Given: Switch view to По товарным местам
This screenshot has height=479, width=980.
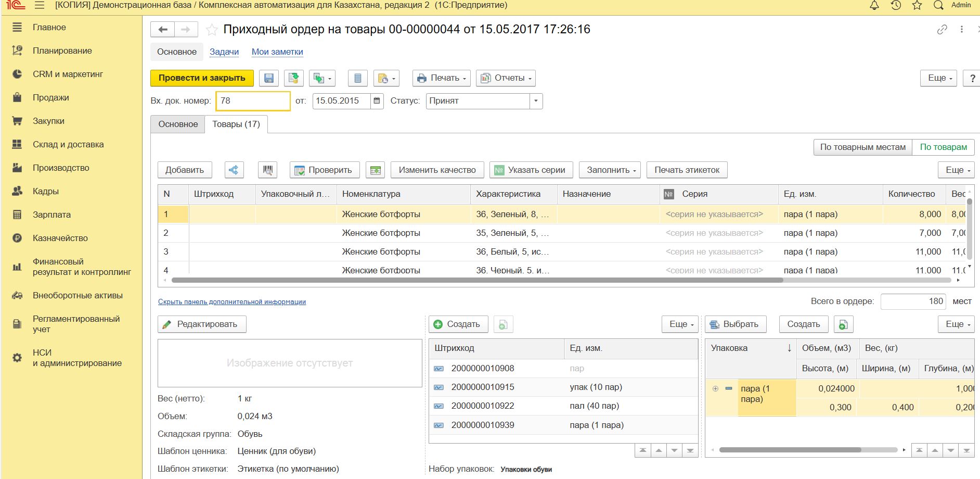Looking at the screenshot, I should (x=862, y=147).
